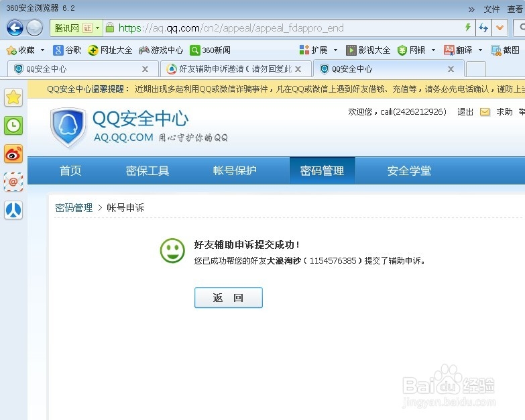Click 退出 to log out
This screenshot has width=525, height=420.
click(x=465, y=112)
